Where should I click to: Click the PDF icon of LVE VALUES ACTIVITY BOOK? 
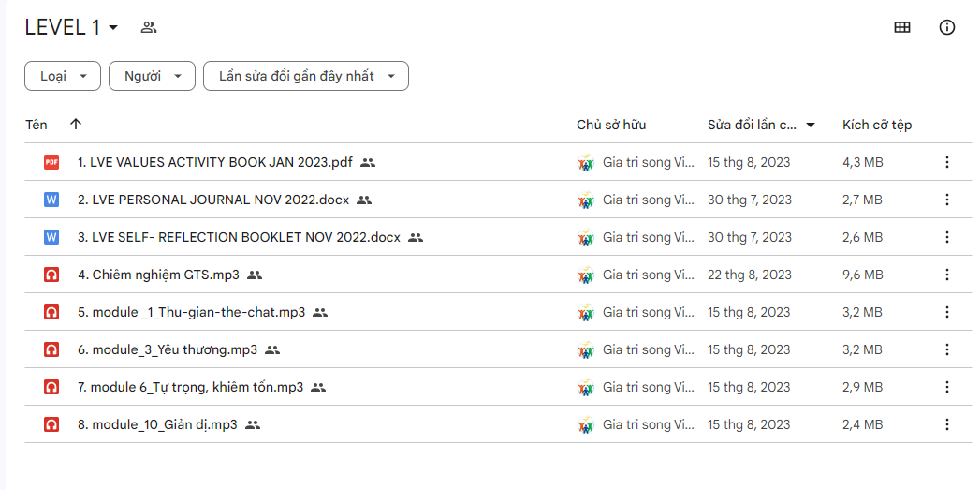[x=51, y=162]
